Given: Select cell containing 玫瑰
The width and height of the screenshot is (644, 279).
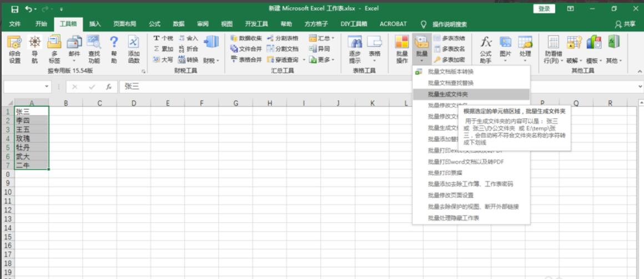Looking at the screenshot, I should (x=32, y=138).
